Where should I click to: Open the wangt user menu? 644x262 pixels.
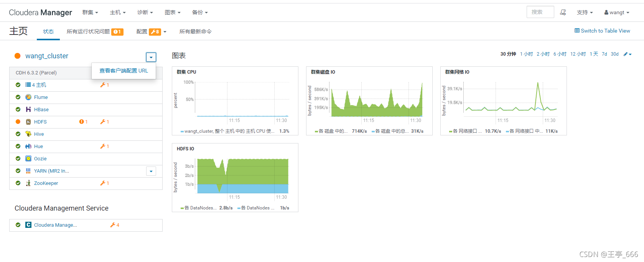[x=617, y=12]
